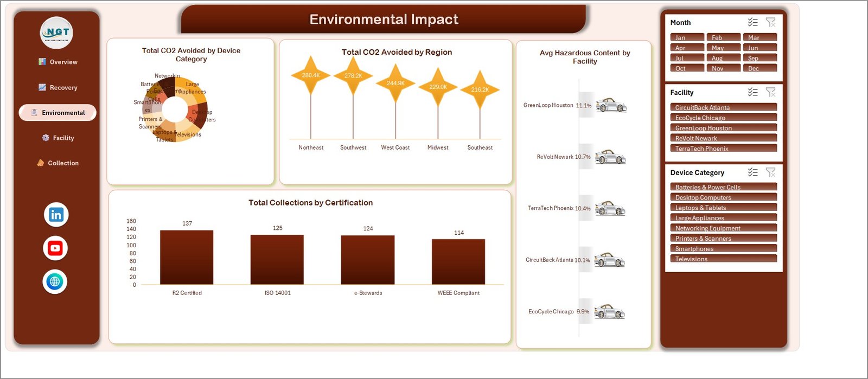Click the Environmental Impact title banner

coord(384,20)
